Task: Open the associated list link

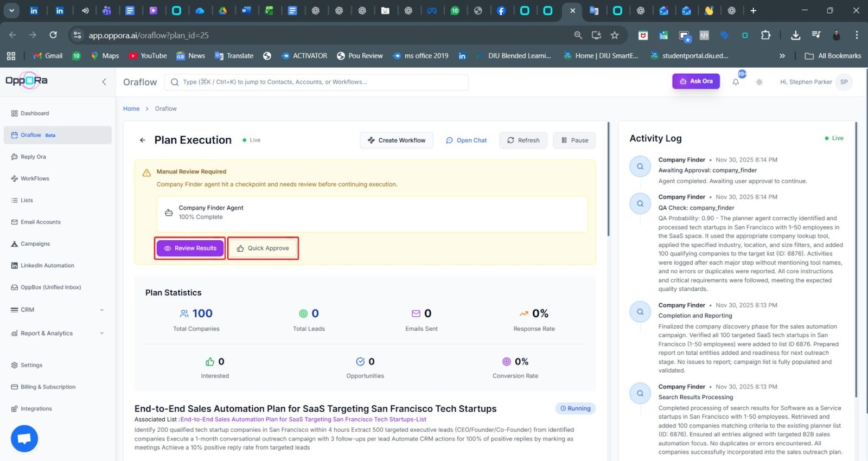Action: (x=303, y=419)
